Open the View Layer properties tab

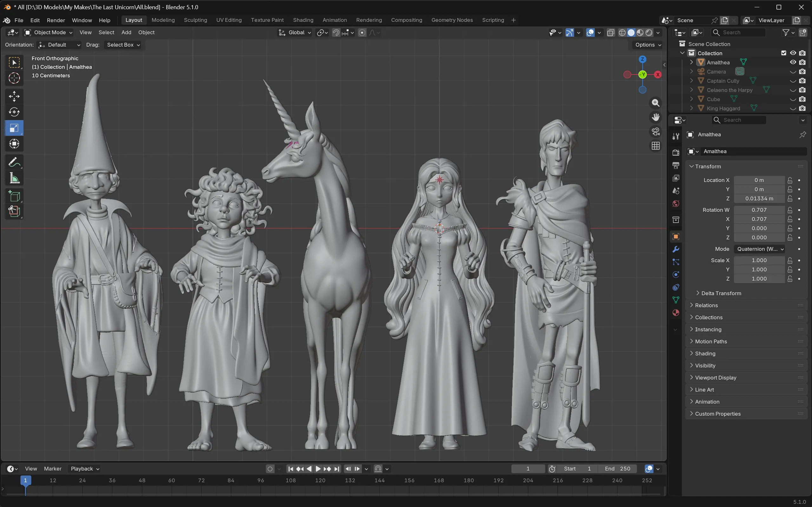pos(676,178)
